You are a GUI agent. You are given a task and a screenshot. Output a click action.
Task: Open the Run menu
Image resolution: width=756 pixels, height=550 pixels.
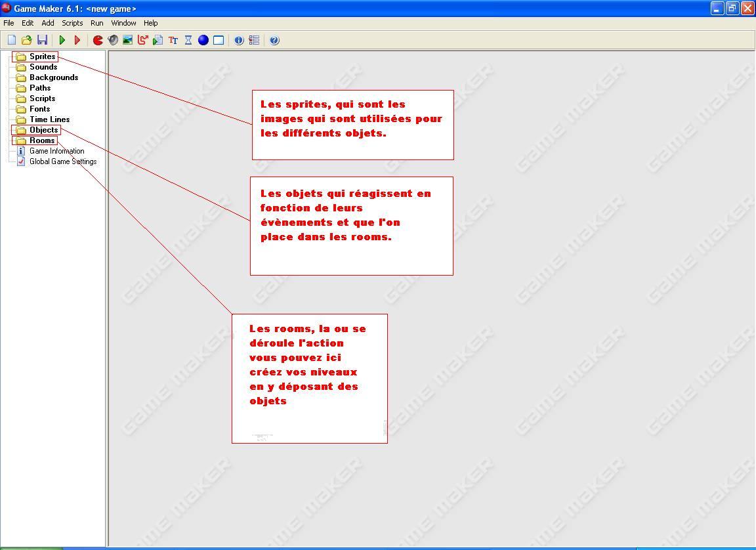(x=97, y=23)
